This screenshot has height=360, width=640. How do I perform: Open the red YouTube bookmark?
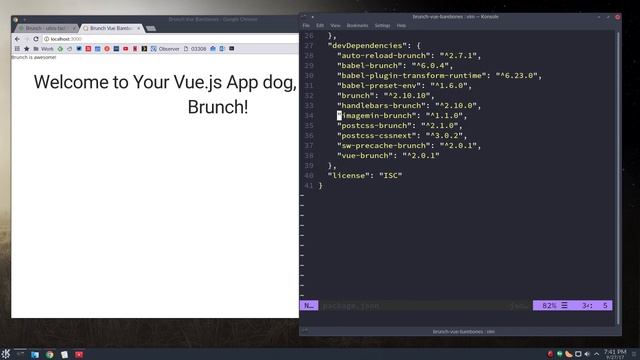tap(126, 49)
